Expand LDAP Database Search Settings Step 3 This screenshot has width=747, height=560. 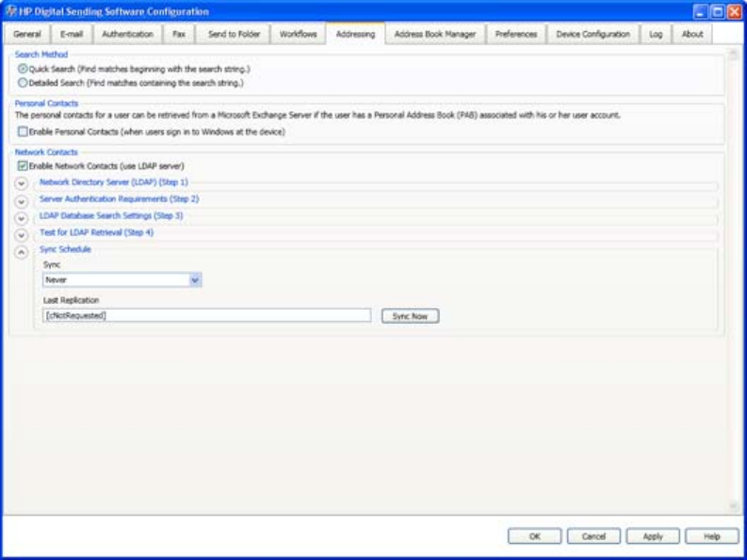click(22, 218)
